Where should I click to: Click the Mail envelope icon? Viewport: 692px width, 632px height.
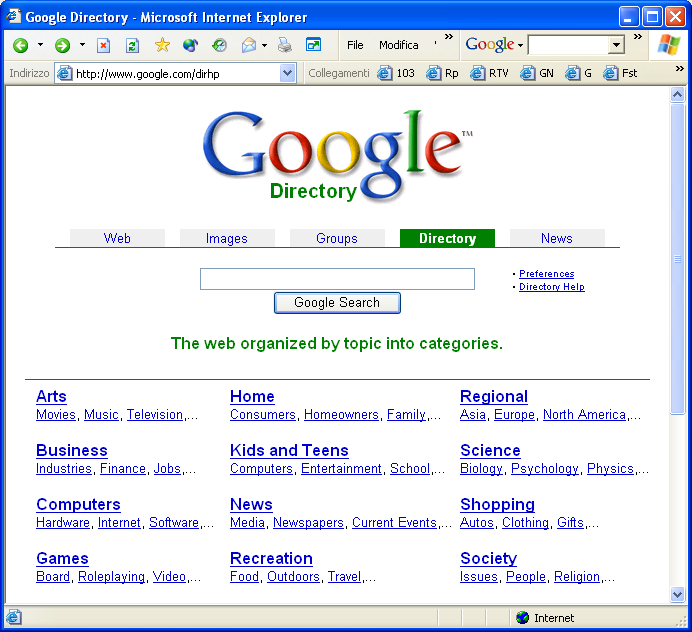[247, 45]
